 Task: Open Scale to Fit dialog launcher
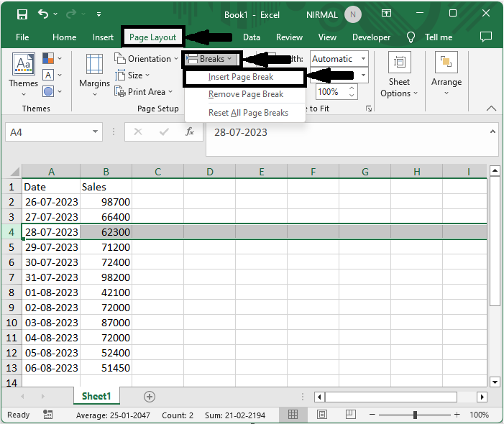[x=369, y=109]
